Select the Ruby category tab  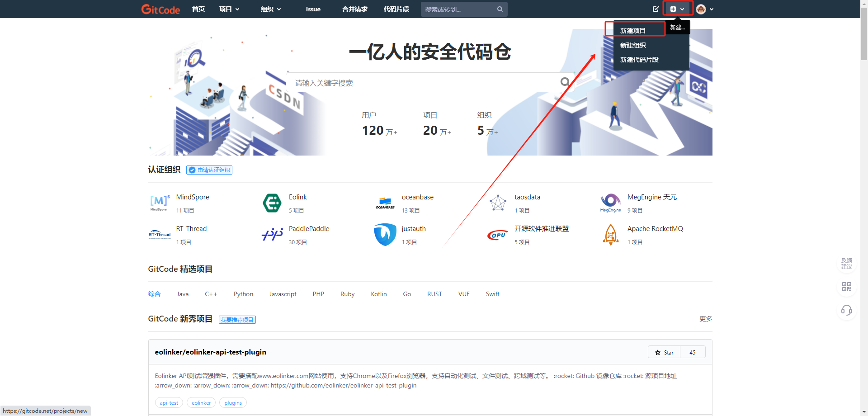348,294
